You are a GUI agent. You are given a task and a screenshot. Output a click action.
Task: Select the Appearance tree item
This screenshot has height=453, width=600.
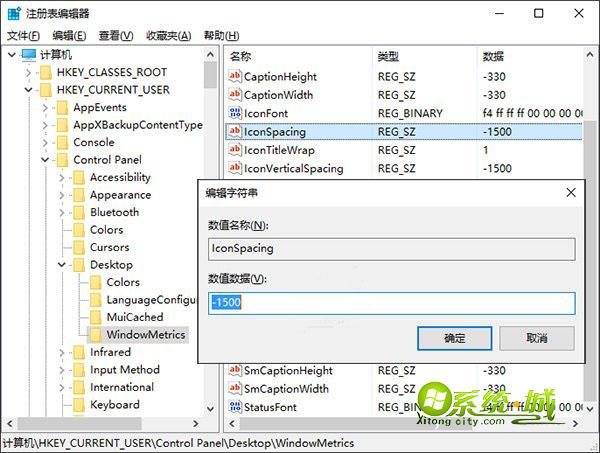[121, 195]
